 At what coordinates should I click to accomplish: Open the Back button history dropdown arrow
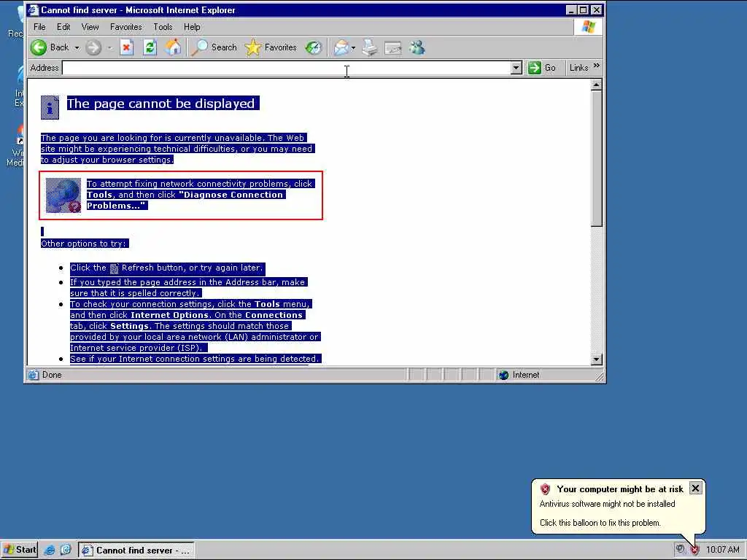[x=77, y=47]
